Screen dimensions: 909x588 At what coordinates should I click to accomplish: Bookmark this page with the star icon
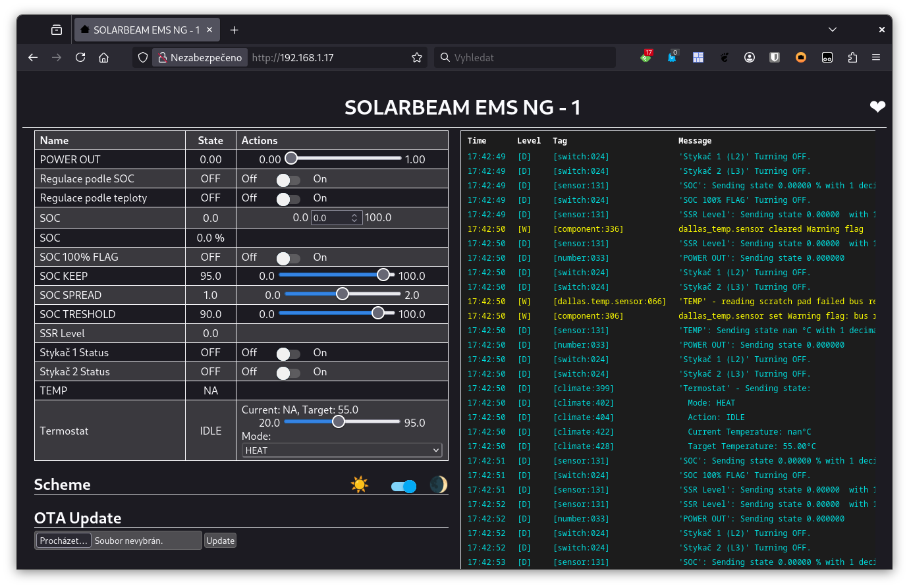coord(417,57)
